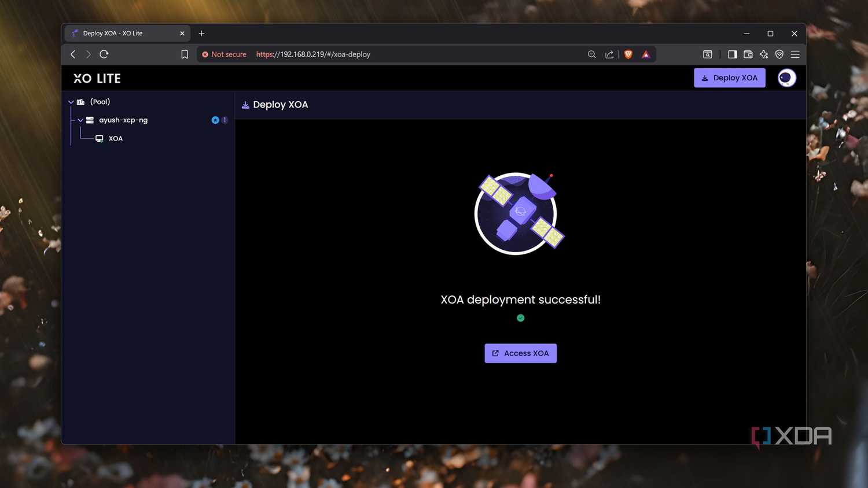Open Brave Wallet
Screen dimensions: 868x488
click(x=748, y=54)
